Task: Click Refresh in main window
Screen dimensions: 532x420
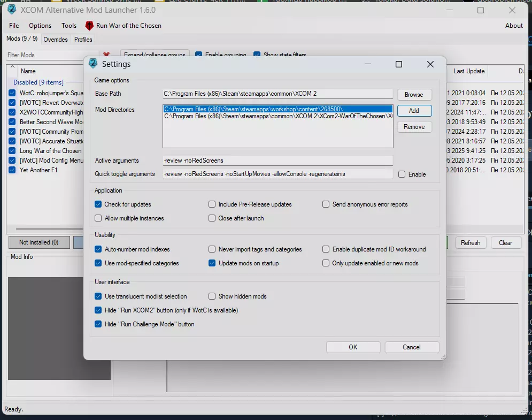Action: pyautogui.click(x=471, y=243)
